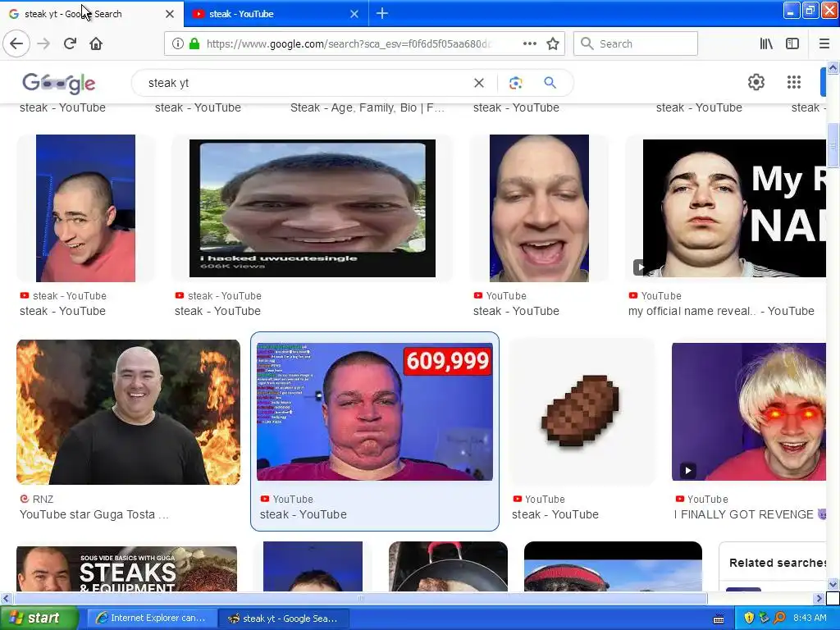Open the Guga Tosta flames image
Screen dimensions: 840x630
click(x=129, y=412)
